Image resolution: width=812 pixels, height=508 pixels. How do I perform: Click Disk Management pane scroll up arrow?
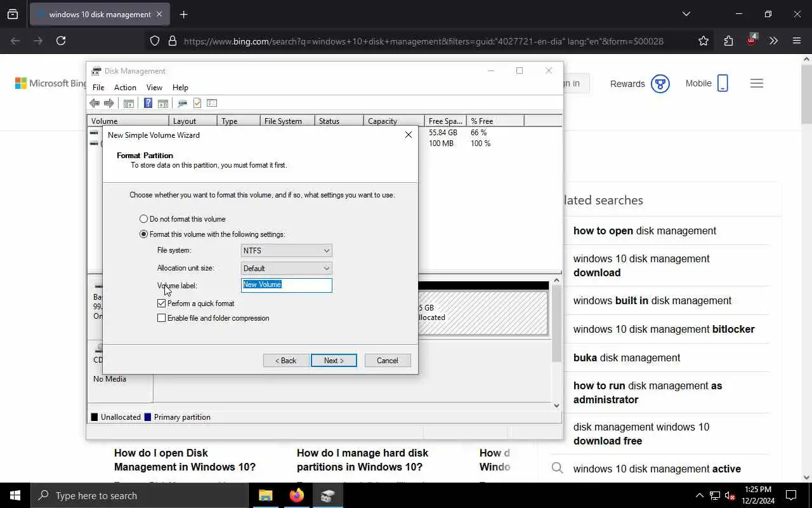pyautogui.click(x=556, y=280)
